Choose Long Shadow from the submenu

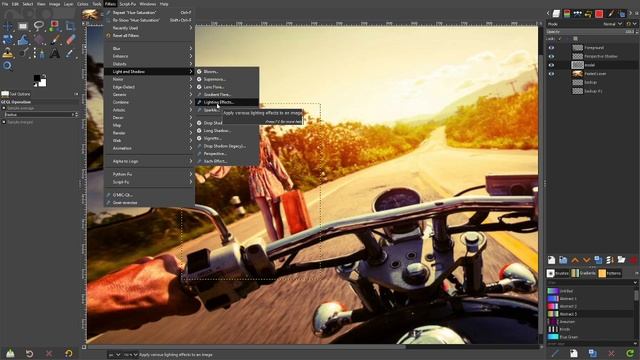click(x=227, y=131)
